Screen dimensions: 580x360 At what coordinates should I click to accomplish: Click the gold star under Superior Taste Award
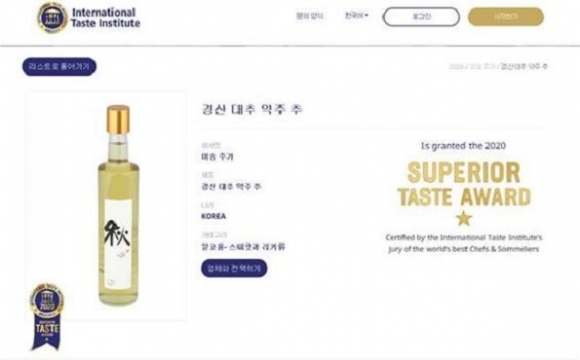464,218
